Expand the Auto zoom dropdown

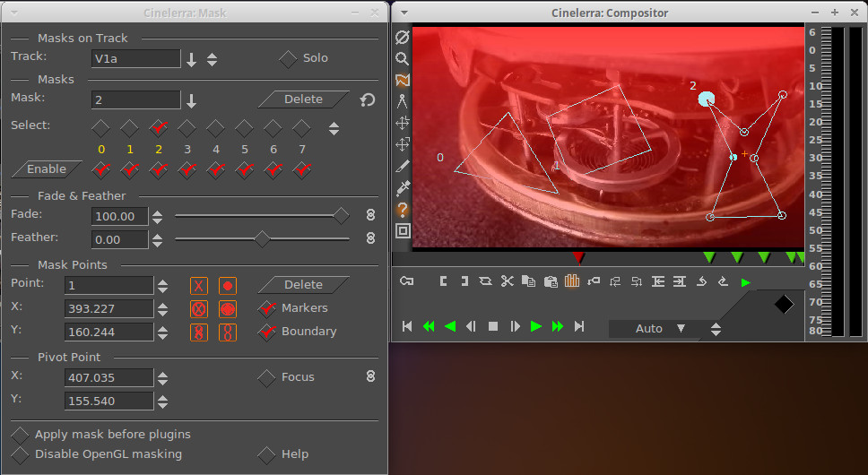[x=681, y=329]
